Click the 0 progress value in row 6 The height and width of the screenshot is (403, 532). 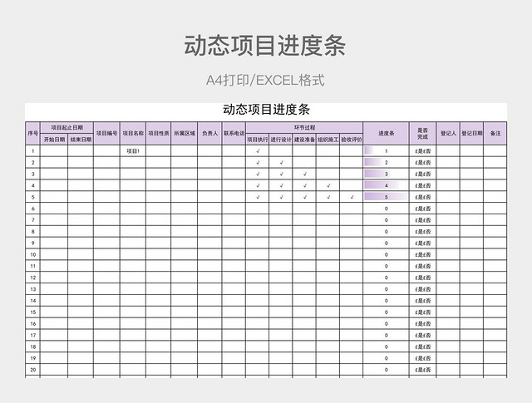coord(386,209)
